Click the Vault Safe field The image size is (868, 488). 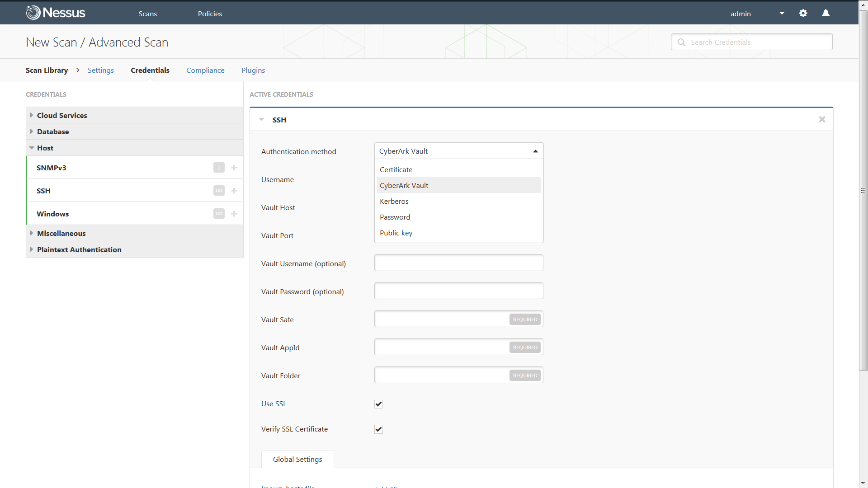pyautogui.click(x=458, y=319)
